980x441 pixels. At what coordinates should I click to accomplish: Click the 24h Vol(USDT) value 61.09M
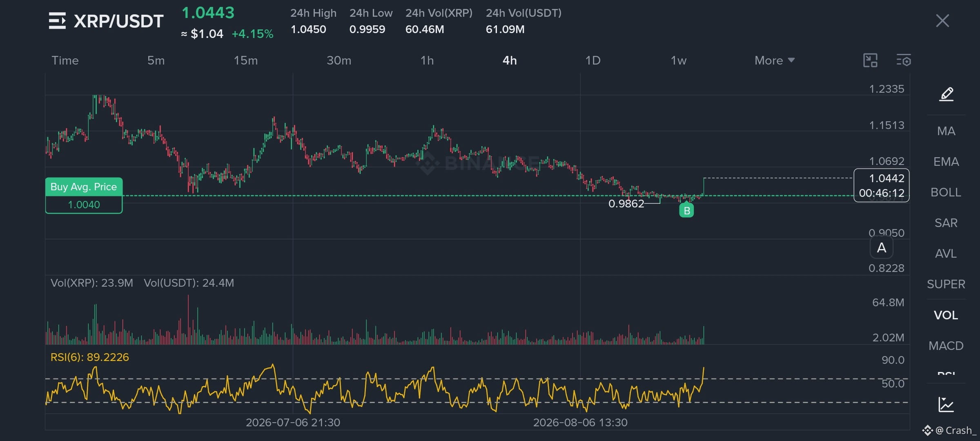pyautogui.click(x=505, y=29)
